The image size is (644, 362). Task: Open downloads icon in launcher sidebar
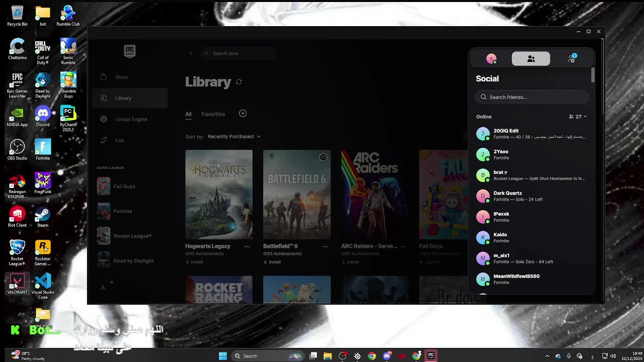click(103, 287)
